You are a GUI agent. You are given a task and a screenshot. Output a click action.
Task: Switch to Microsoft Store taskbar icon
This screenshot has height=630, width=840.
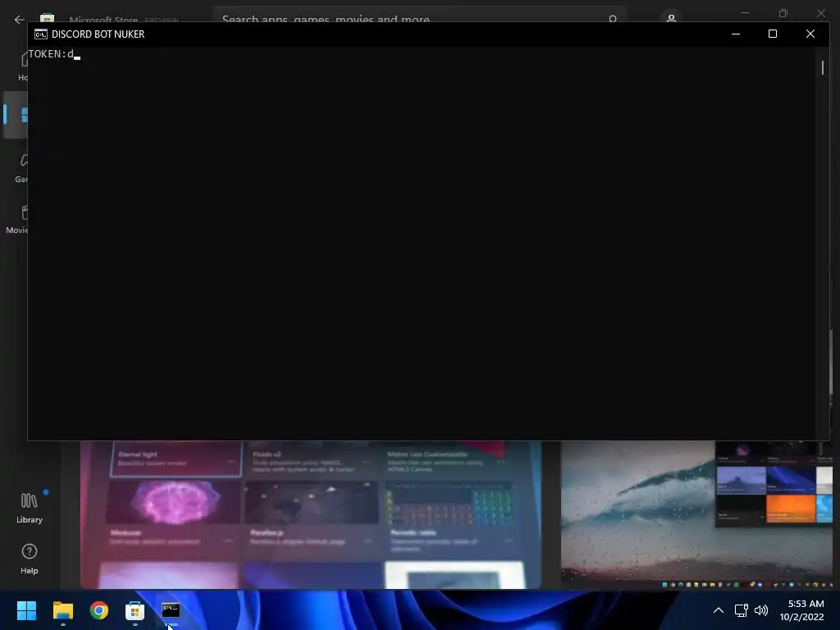(135, 610)
